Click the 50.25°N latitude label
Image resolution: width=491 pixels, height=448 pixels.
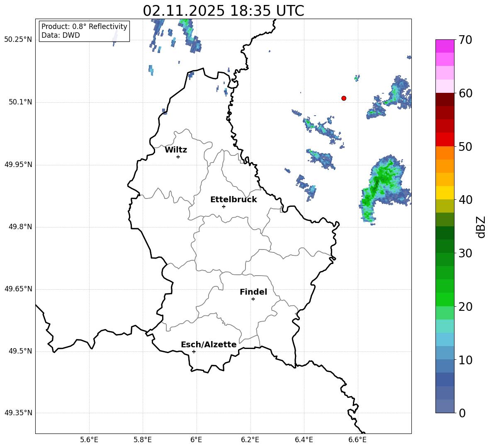(18, 40)
